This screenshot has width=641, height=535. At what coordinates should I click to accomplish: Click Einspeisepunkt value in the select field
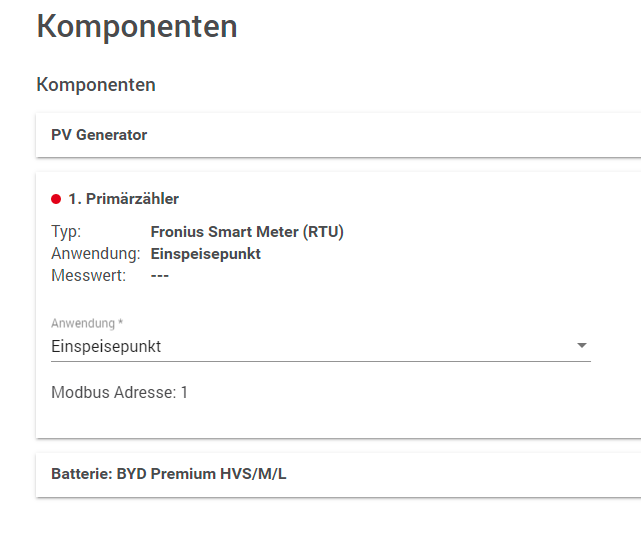coord(106,347)
